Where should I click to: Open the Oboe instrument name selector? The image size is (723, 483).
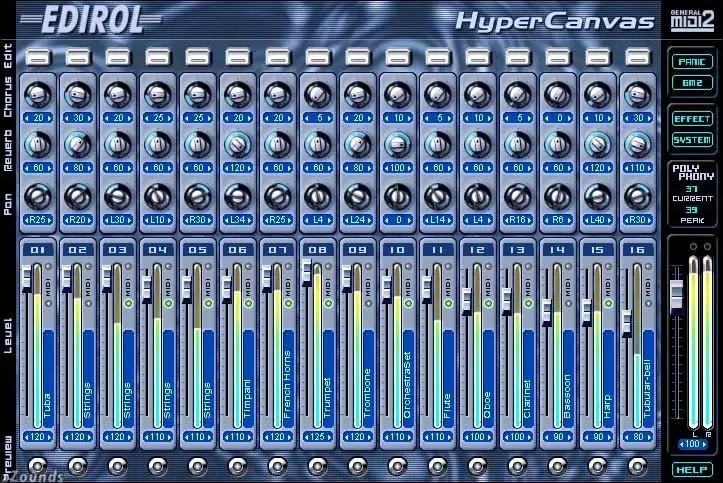(488, 378)
